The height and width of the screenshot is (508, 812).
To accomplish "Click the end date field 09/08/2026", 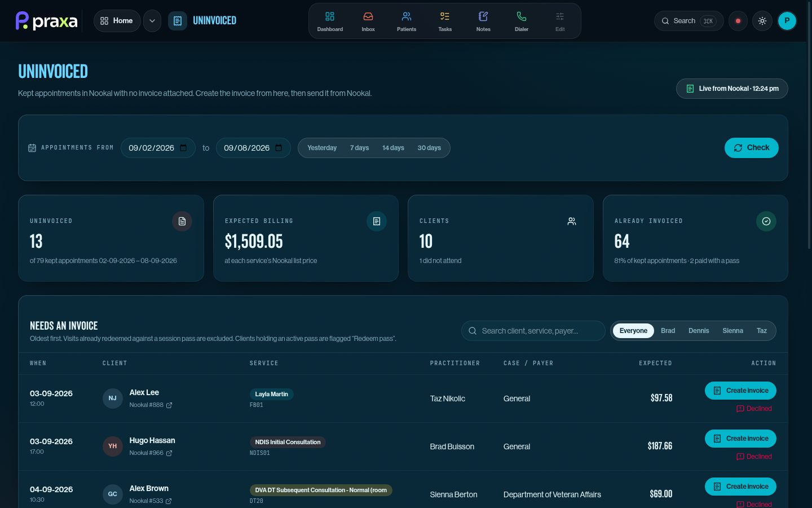I will tap(253, 148).
